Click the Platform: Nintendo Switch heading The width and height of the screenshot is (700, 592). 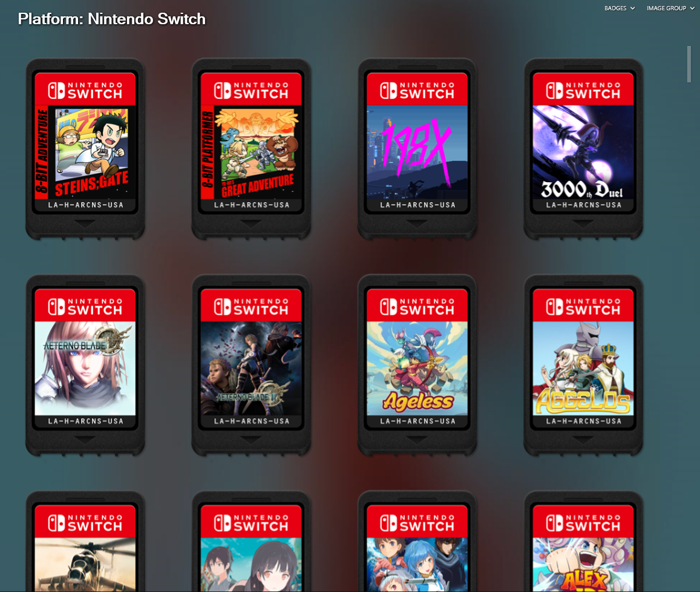(111, 19)
